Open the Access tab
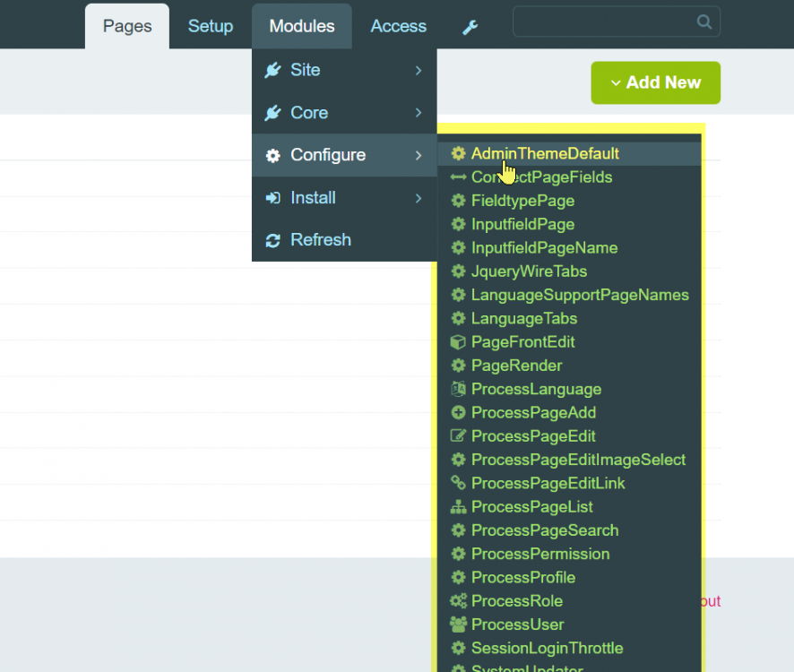This screenshot has height=672, width=794. (x=398, y=27)
